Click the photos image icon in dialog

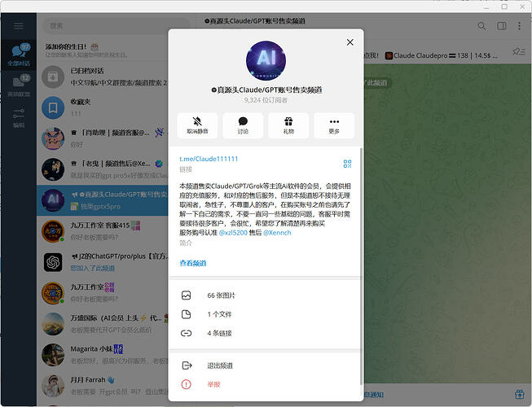186,295
